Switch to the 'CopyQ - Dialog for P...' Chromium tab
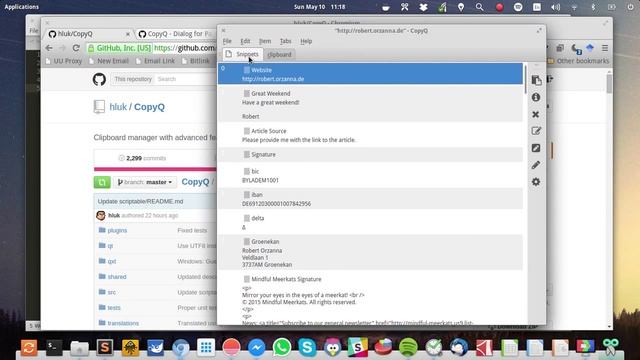Viewport: 640px width, 360px height. [176, 34]
